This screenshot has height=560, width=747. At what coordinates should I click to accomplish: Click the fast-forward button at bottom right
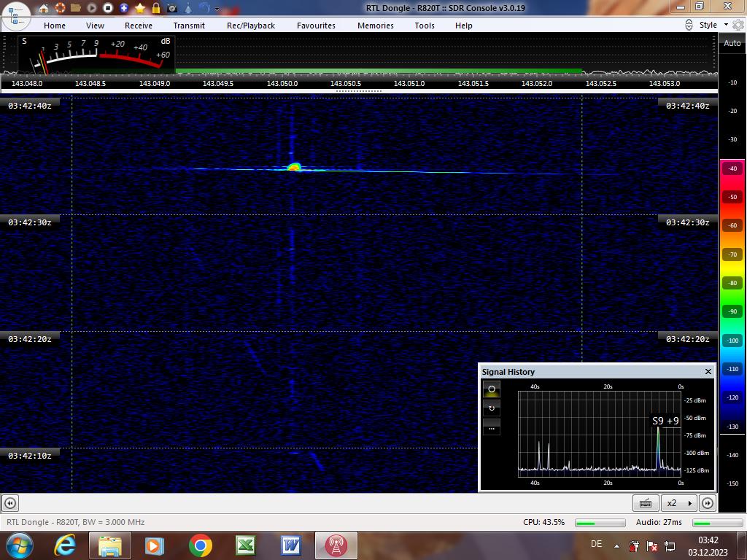click(x=708, y=503)
